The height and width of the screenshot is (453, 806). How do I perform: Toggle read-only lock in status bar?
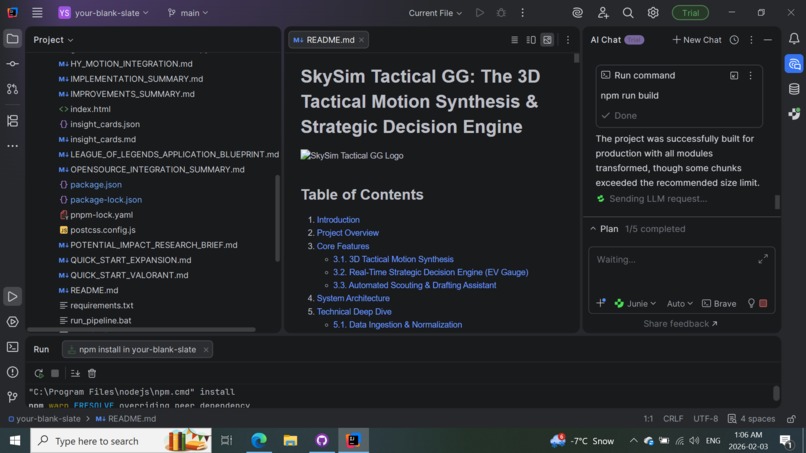click(791, 419)
